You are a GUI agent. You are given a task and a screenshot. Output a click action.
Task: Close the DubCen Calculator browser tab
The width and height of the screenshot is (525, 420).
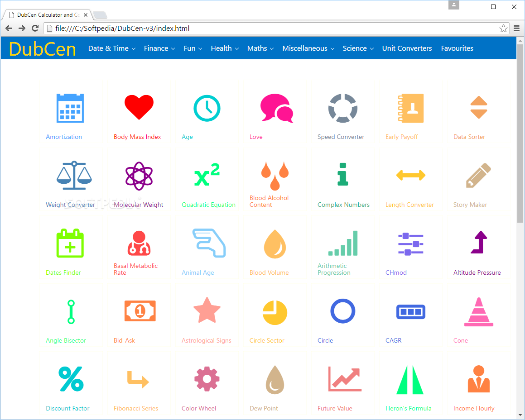[x=85, y=15]
